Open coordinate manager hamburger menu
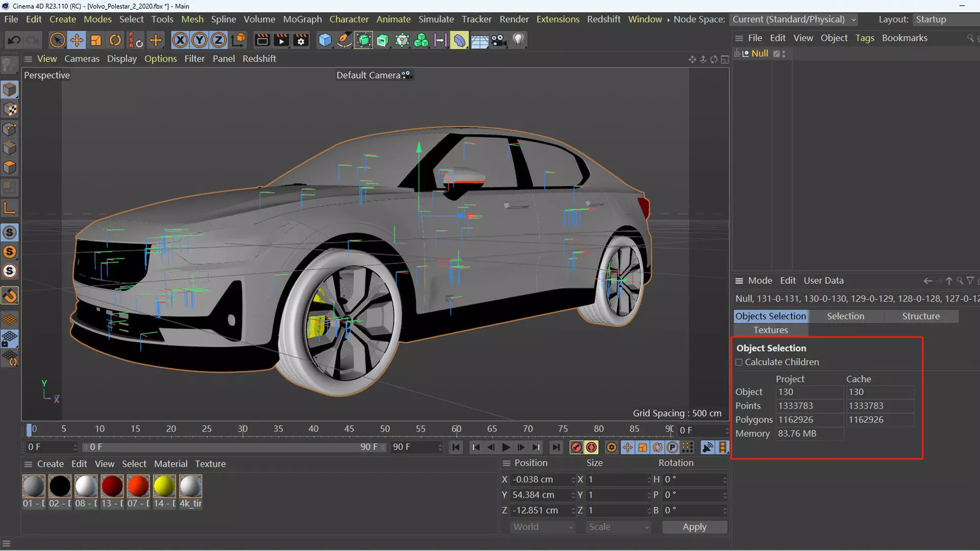The height and width of the screenshot is (551, 980). 506,463
